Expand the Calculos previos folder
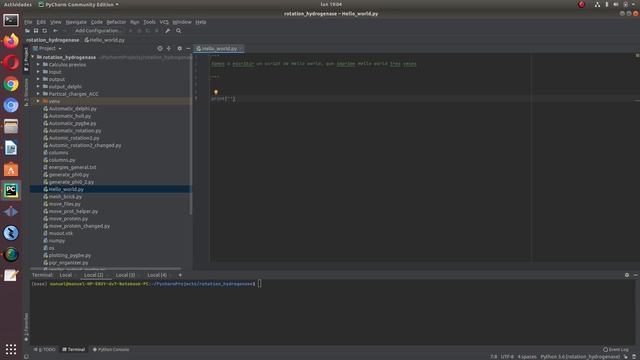The height and width of the screenshot is (360, 640). [38, 64]
